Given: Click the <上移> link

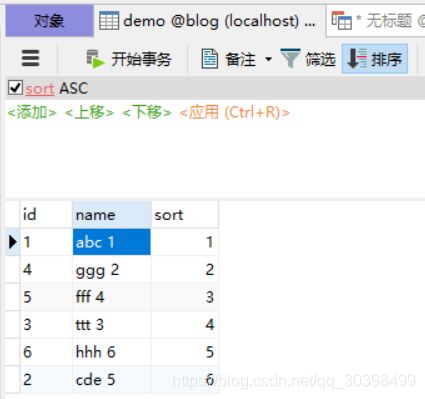Looking at the screenshot, I should pos(89,112).
